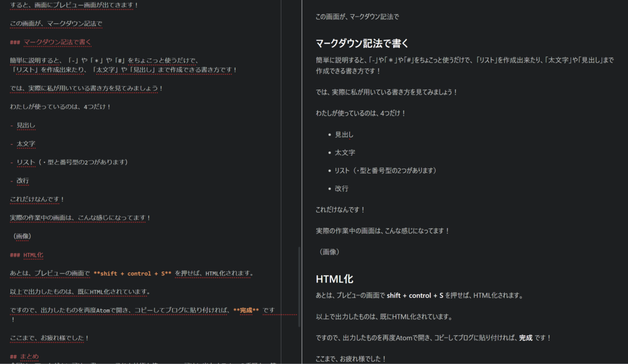This screenshot has width=628, height=364.
Task: Click '- 太文字' list line in editor
Action: tap(23, 143)
